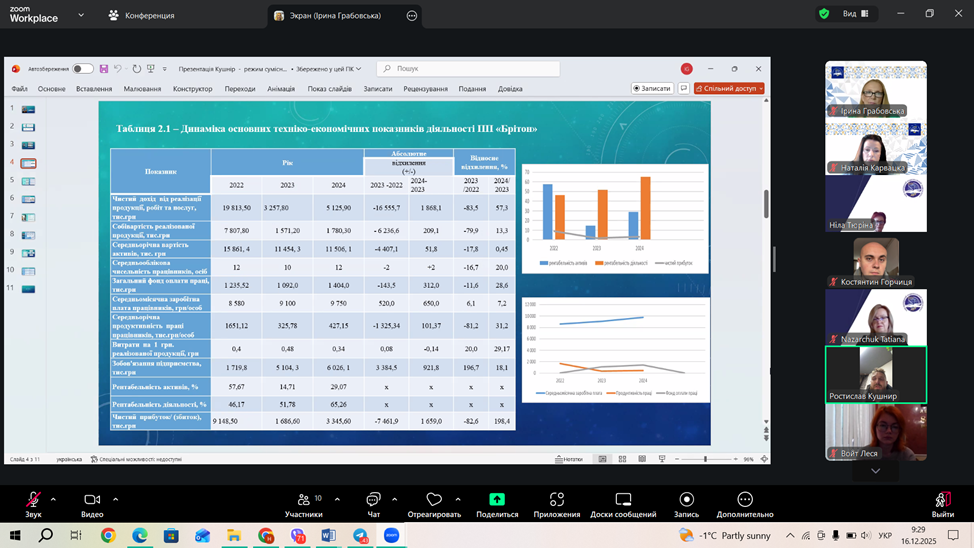Unmute the microphone with the Звук button
This screenshot has height=548, width=974.
click(x=33, y=500)
